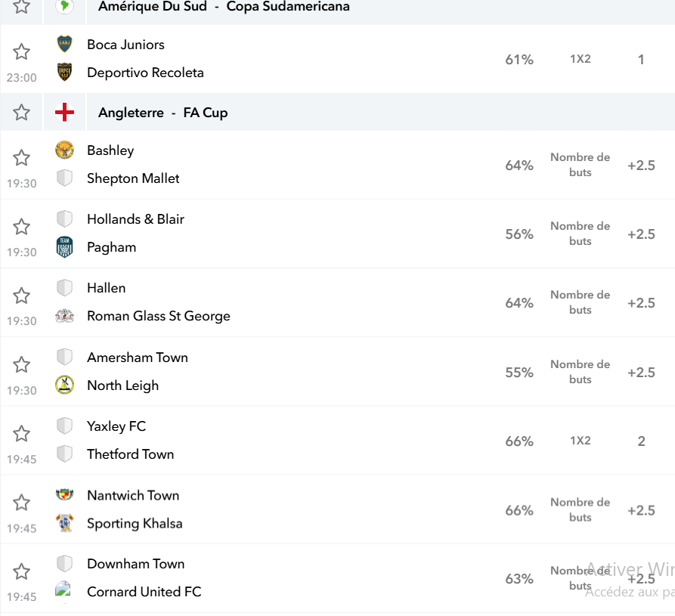Click the North Leigh club logo
This screenshot has height=616, width=675.
click(64, 385)
